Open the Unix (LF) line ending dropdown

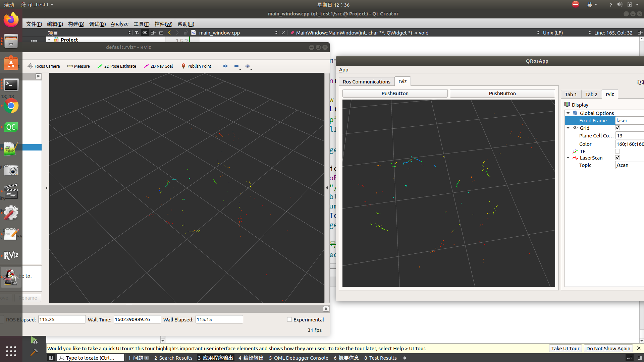click(567, 33)
